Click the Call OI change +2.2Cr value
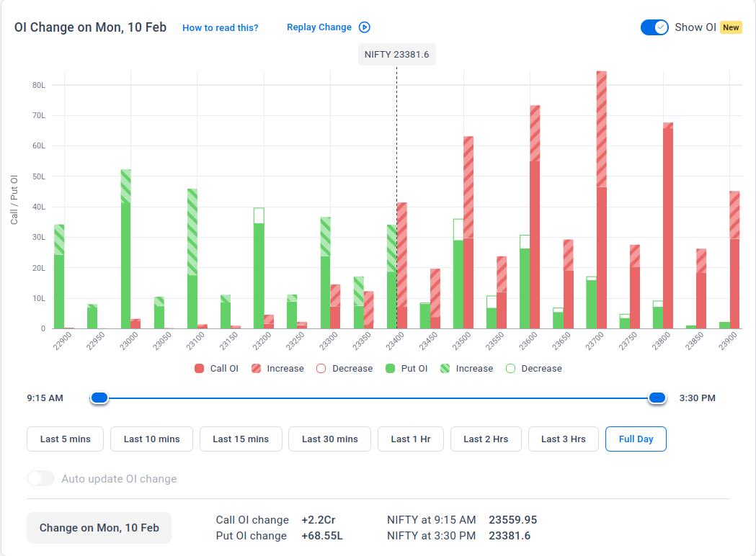Image resolution: width=756 pixels, height=556 pixels. [x=319, y=520]
